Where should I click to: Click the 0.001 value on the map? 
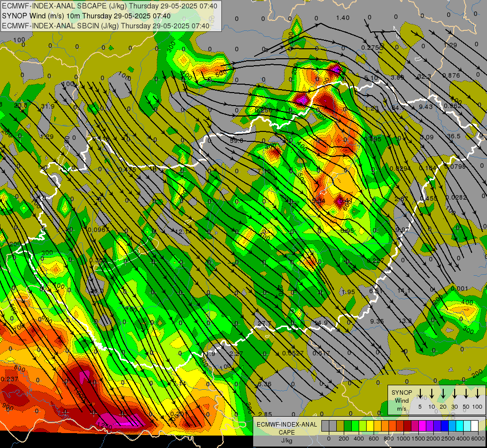coord(459,289)
